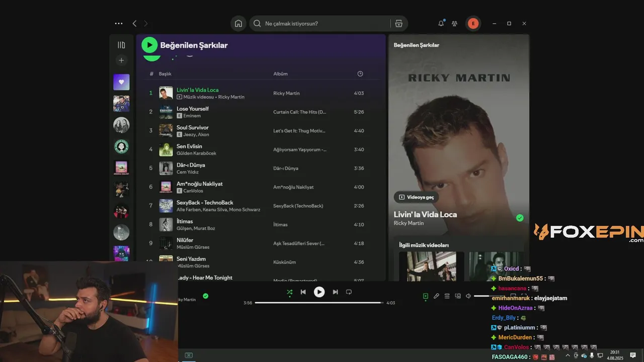Open the network tray icon
The image size is (644, 362).
click(x=600, y=355)
